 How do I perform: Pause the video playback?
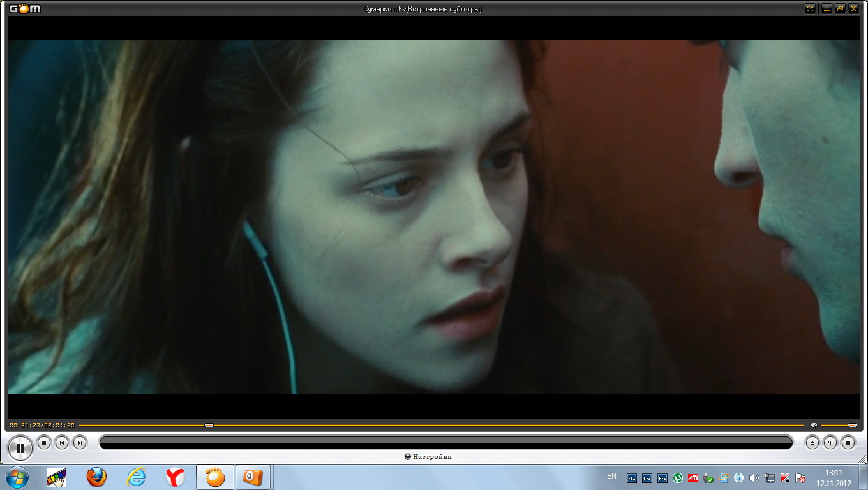point(20,448)
